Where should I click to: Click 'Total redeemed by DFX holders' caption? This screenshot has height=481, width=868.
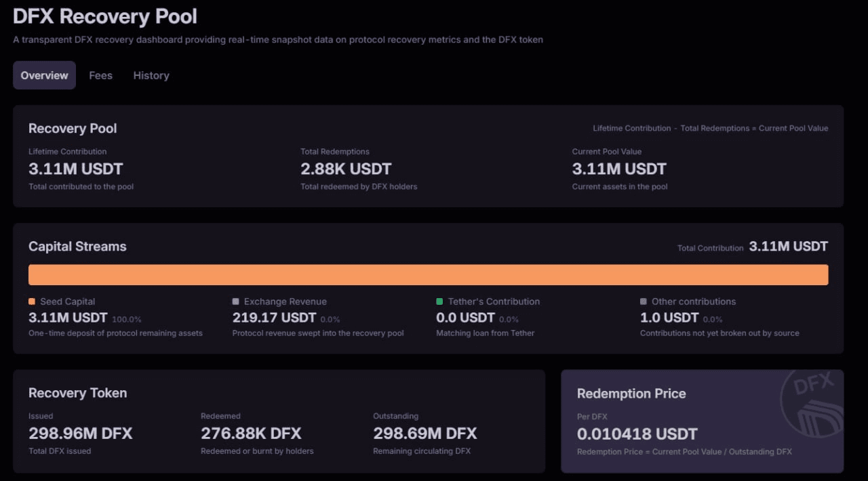(359, 186)
